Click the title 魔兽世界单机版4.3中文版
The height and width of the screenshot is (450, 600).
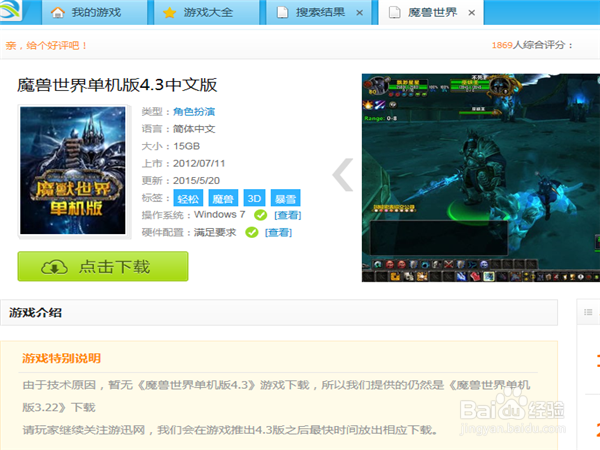[117, 85]
